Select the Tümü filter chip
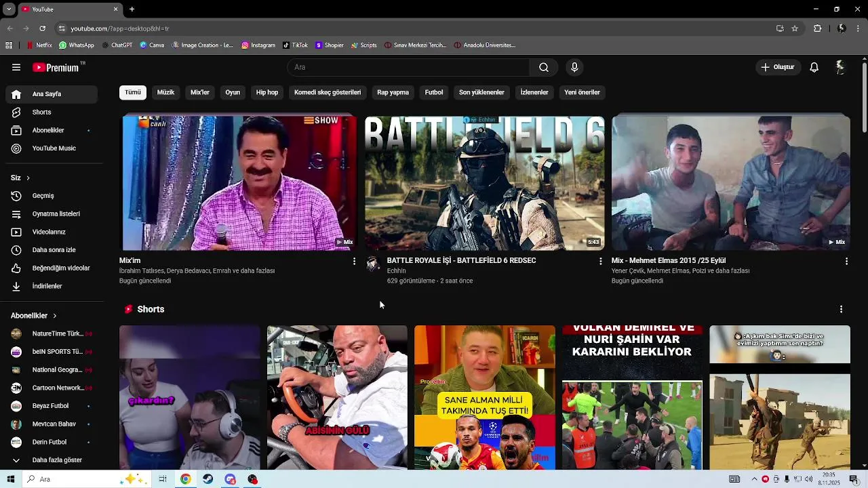This screenshot has width=868, height=488. 133,92
